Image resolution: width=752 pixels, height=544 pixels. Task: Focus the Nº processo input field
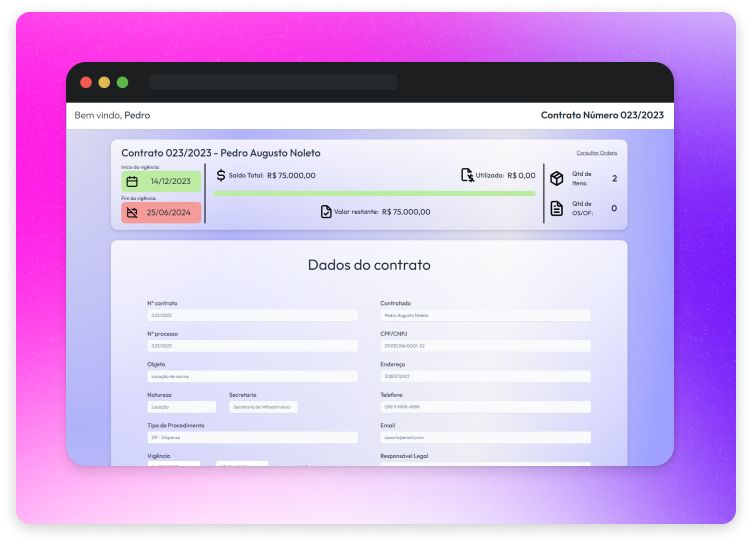(252, 346)
